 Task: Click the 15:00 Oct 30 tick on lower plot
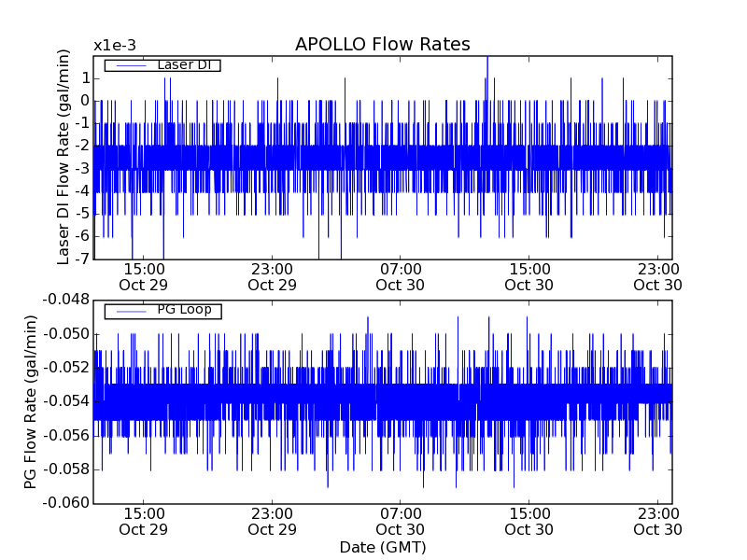pos(529,521)
